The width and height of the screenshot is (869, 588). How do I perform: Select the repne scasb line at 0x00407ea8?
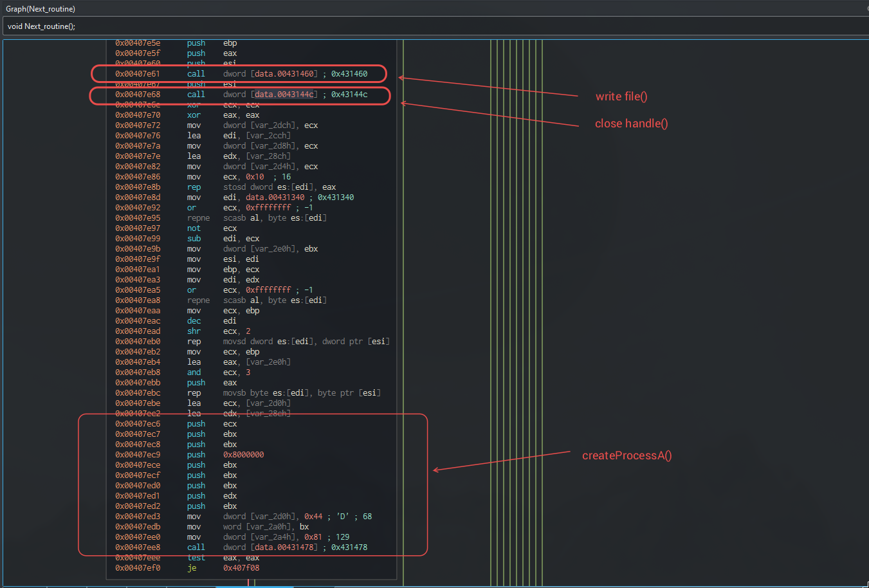tap(221, 300)
